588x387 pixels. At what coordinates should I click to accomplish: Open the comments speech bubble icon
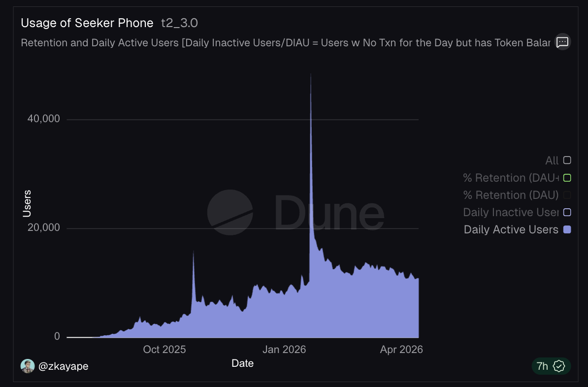(562, 42)
